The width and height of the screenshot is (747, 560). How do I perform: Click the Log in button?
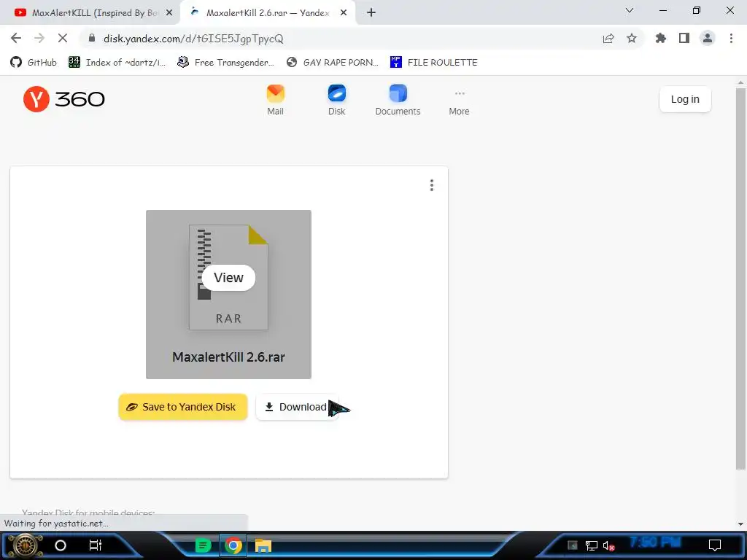[685, 99]
